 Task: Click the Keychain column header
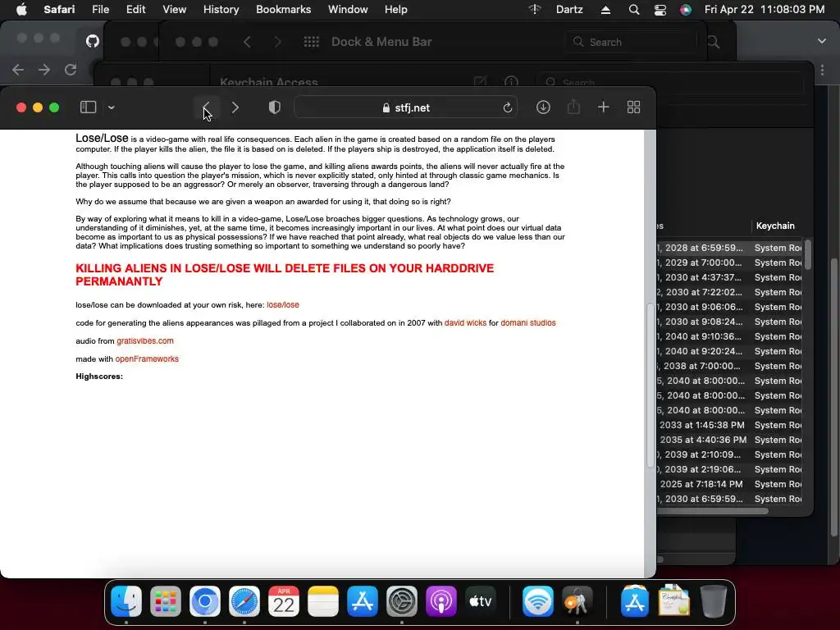[774, 226]
